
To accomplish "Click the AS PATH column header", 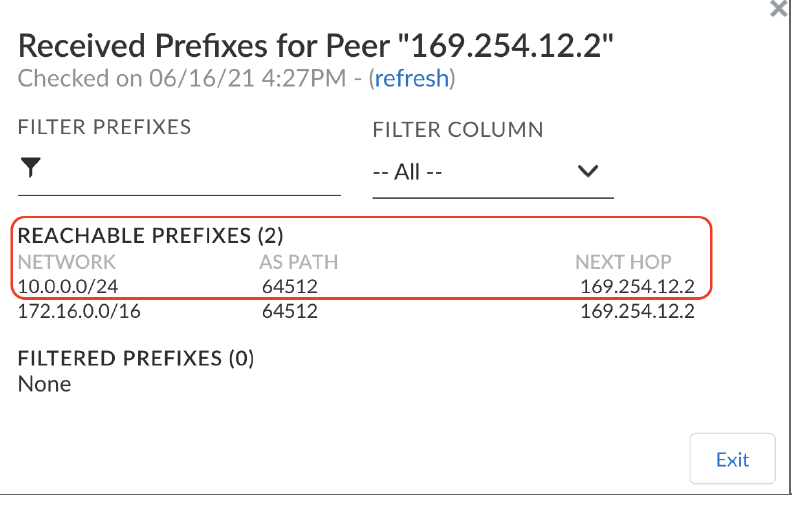I will pos(298,263).
